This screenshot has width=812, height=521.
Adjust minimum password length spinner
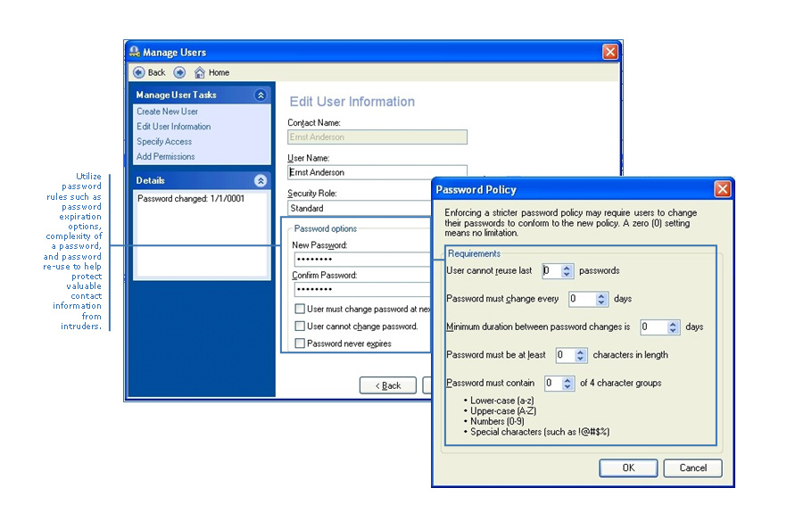(x=581, y=355)
